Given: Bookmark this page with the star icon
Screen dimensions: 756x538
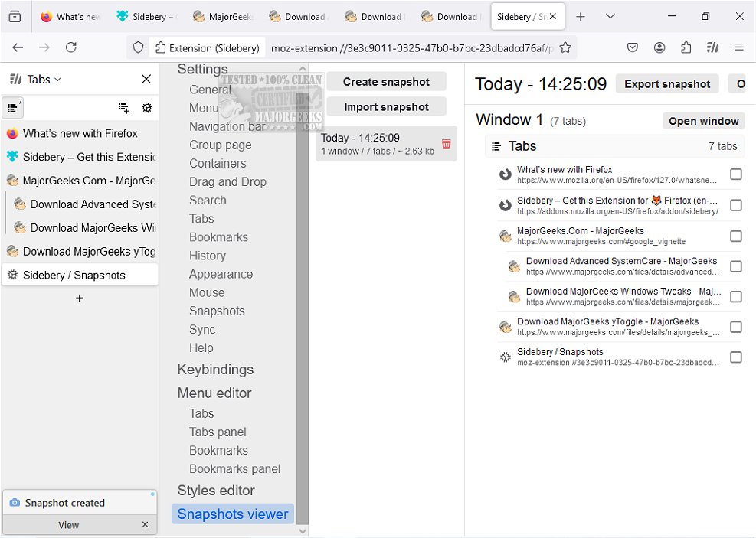Looking at the screenshot, I should pos(565,47).
